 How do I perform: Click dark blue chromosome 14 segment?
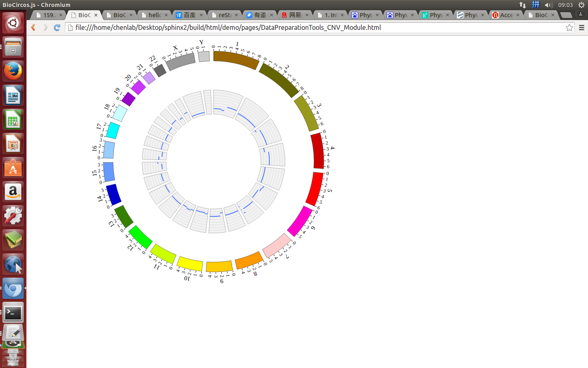(114, 194)
